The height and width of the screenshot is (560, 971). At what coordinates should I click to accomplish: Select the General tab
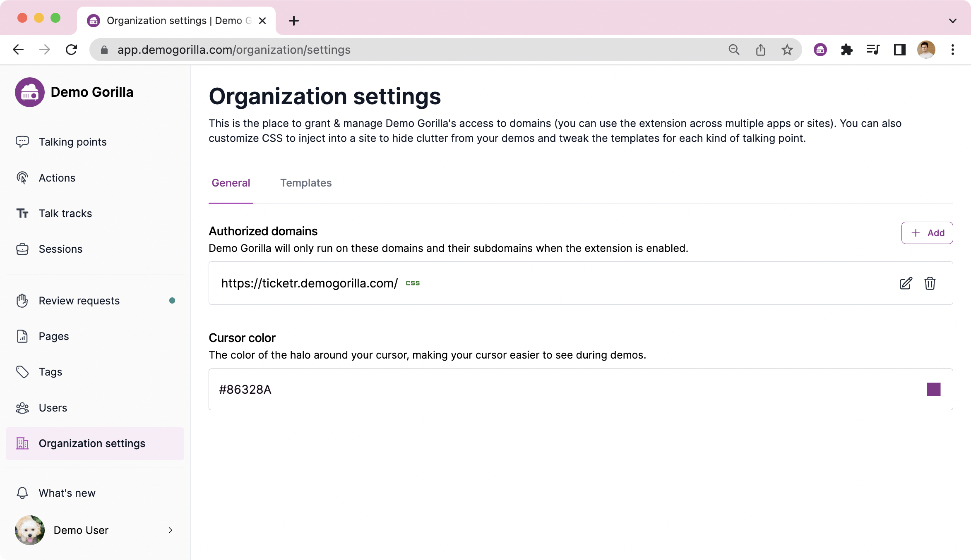[231, 183]
